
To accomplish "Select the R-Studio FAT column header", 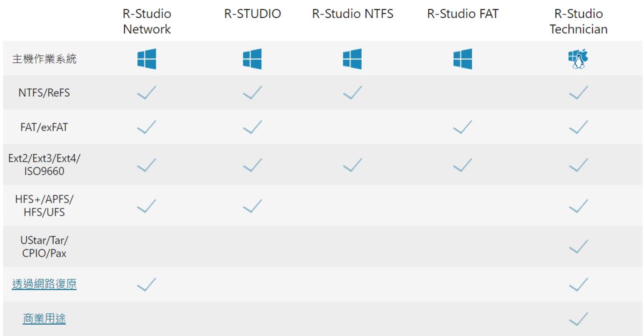I will [463, 14].
